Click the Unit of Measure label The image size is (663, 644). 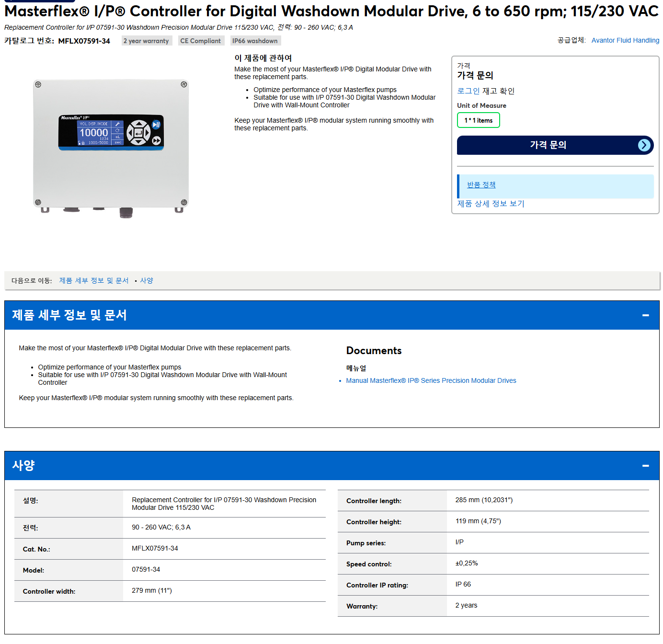click(x=481, y=105)
